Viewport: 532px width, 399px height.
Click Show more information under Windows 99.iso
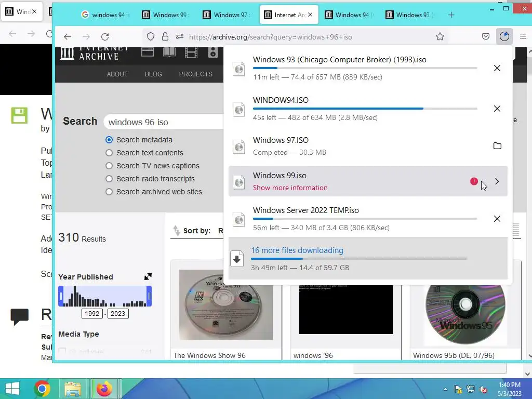tap(290, 188)
